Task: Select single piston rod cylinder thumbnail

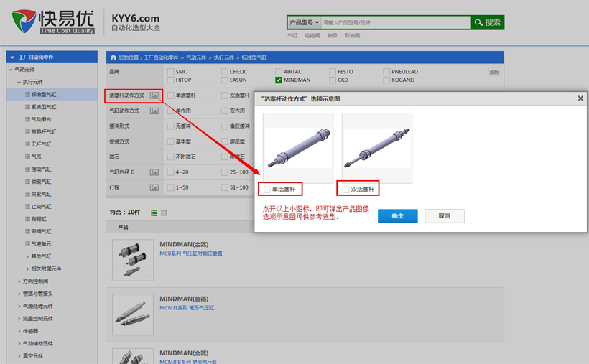Action: (298, 148)
